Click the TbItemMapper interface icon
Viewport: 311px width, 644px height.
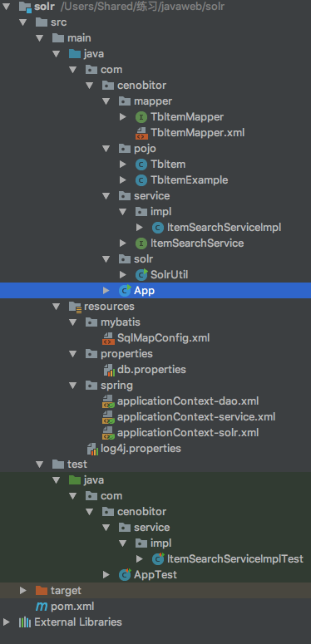click(141, 117)
